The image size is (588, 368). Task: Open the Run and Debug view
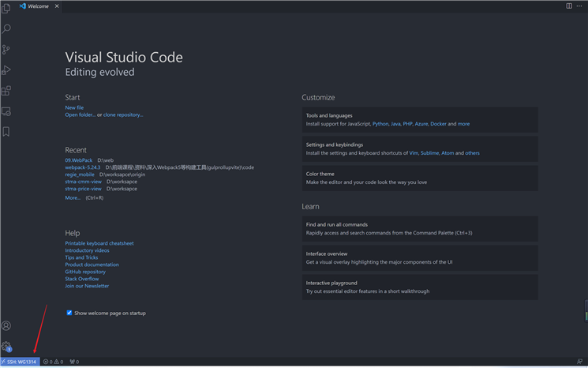point(6,69)
